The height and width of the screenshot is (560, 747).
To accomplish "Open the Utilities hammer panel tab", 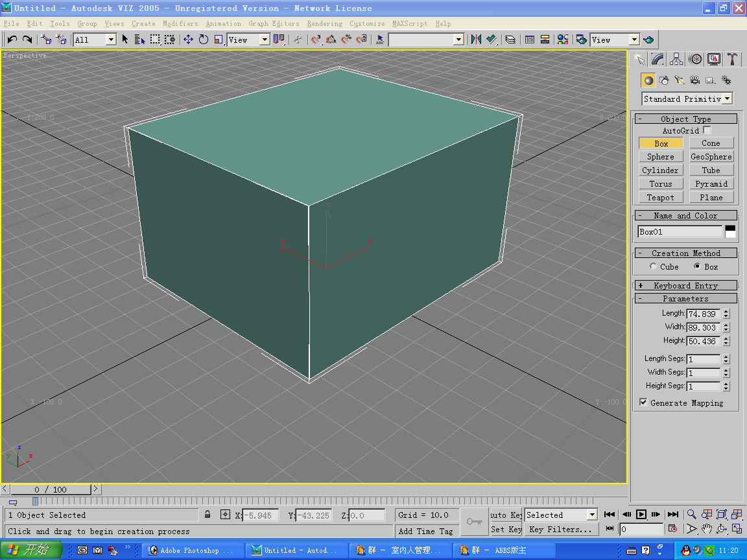I will [x=732, y=59].
